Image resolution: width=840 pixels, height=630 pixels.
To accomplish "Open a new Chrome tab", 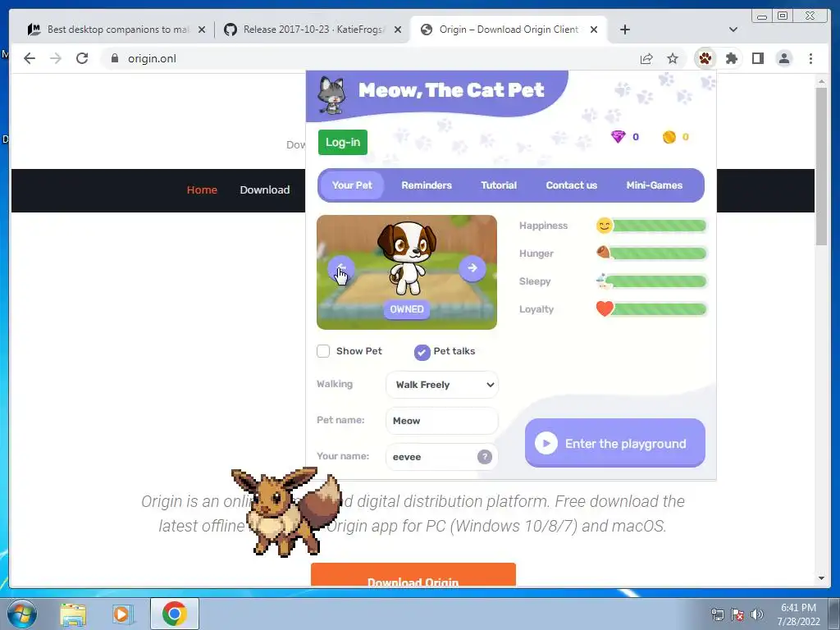I will (x=624, y=30).
